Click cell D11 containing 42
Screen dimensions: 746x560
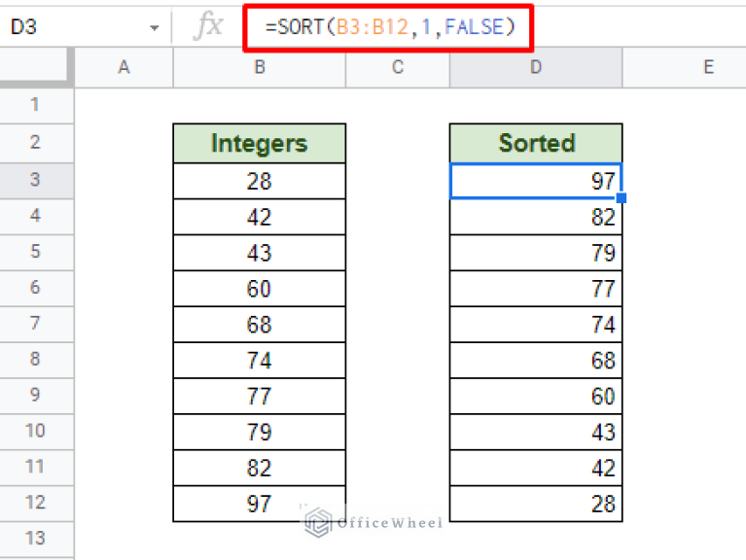click(536, 468)
